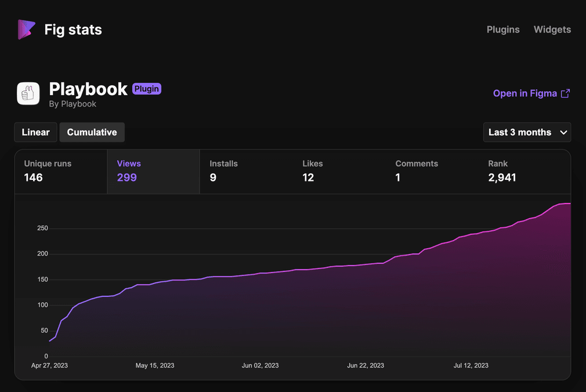Select the Unique runs stat card
The width and height of the screenshot is (586, 392).
(x=60, y=171)
